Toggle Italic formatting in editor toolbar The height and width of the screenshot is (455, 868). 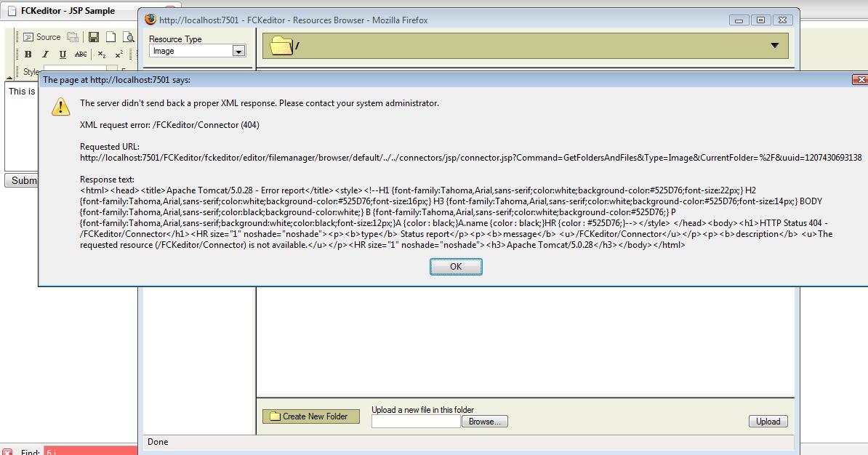coord(45,55)
